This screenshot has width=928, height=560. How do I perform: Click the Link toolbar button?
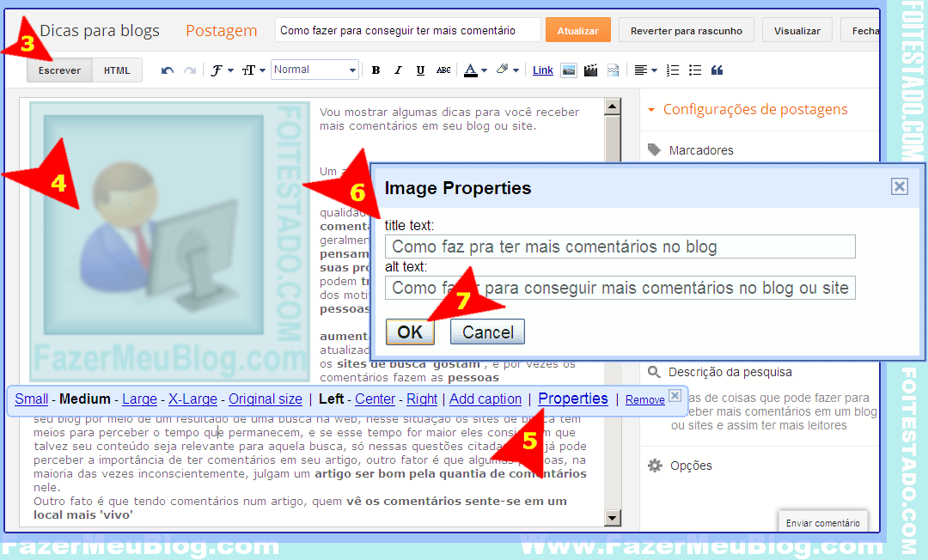point(543,70)
